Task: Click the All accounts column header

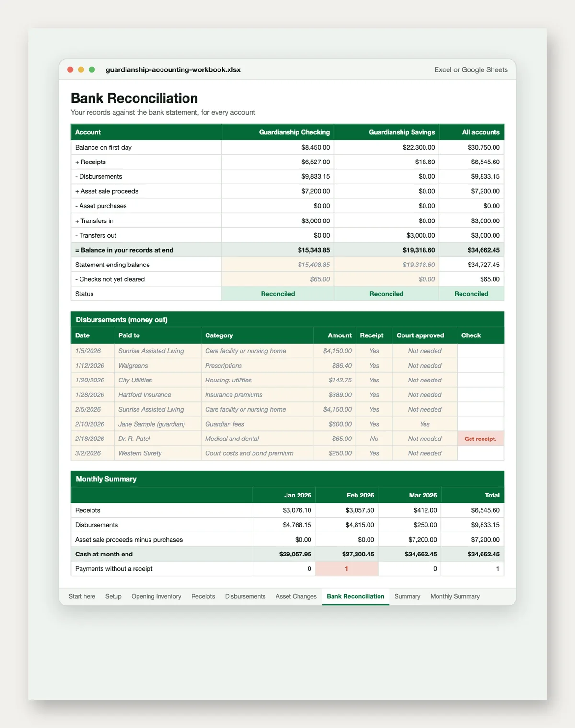Action: tap(471, 132)
